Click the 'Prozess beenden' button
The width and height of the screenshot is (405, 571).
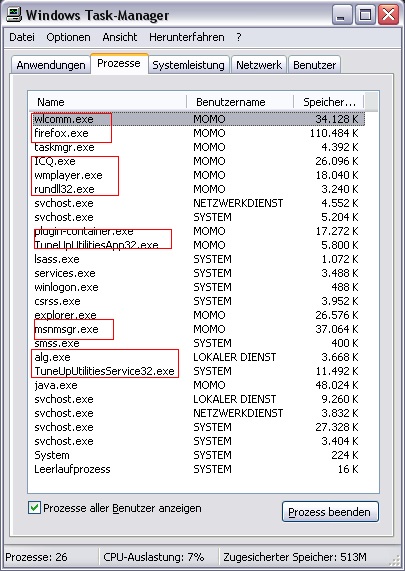(x=330, y=512)
